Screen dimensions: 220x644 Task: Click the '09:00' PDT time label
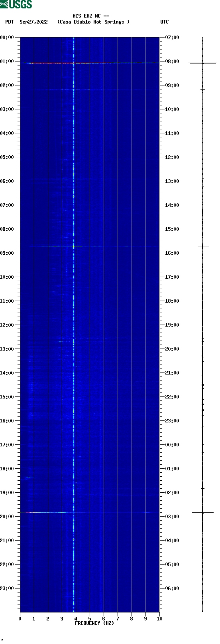click(x=7, y=253)
